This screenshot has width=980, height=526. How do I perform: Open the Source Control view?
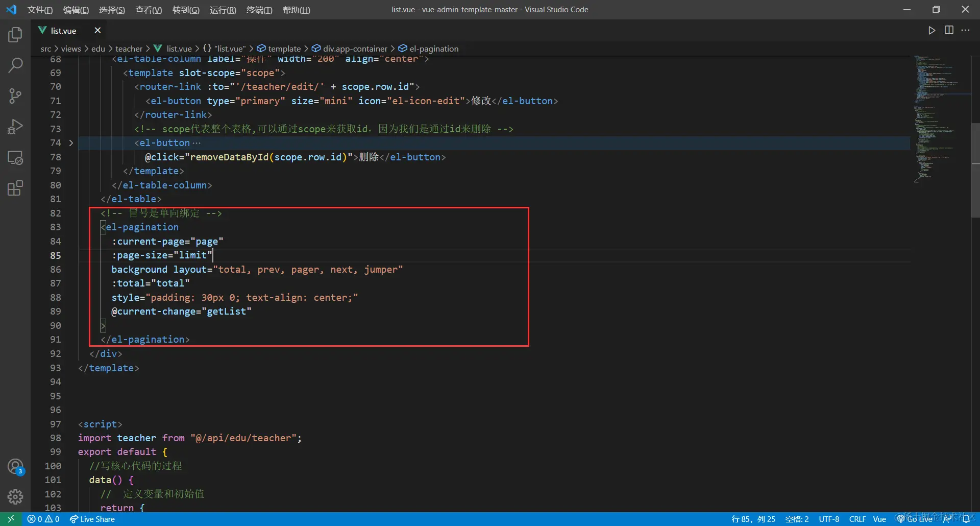click(x=15, y=95)
